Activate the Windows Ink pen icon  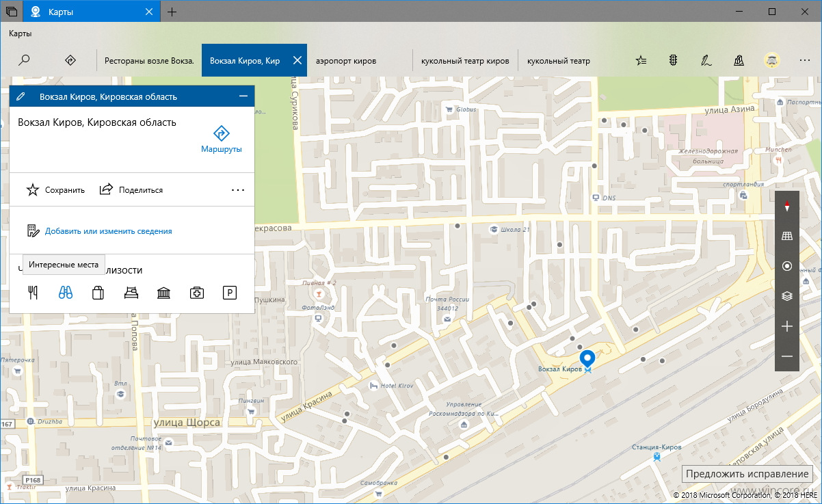706,60
